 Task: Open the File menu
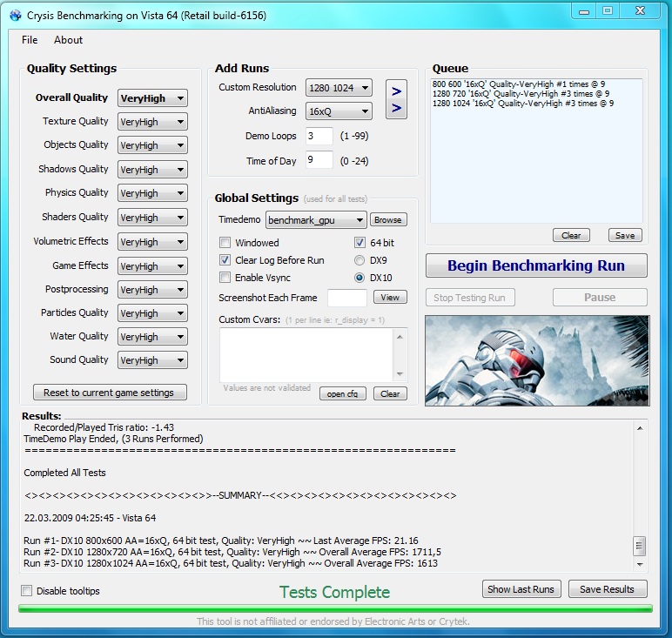click(30, 40)
